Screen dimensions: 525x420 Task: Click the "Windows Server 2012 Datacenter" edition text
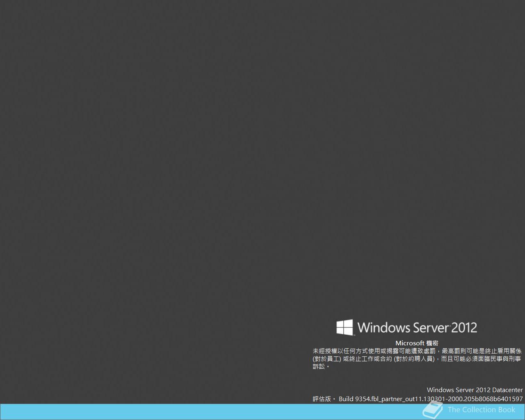click(475, 390)
